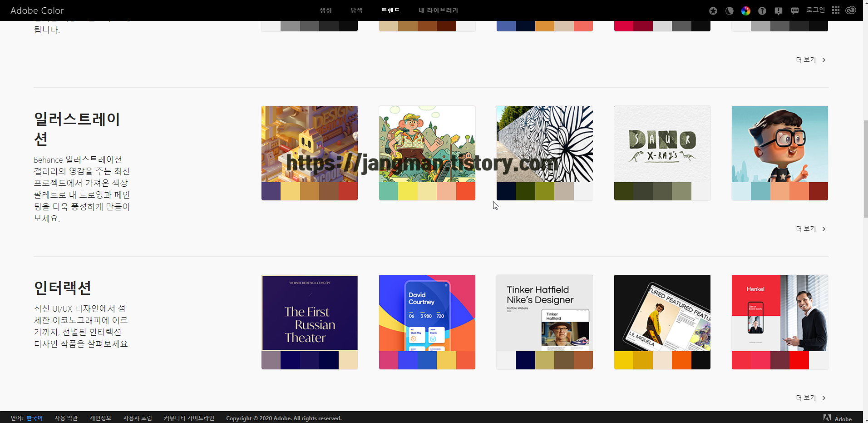
Task: Pick dark navy swatch under floral mural
Action: [506, 191]
